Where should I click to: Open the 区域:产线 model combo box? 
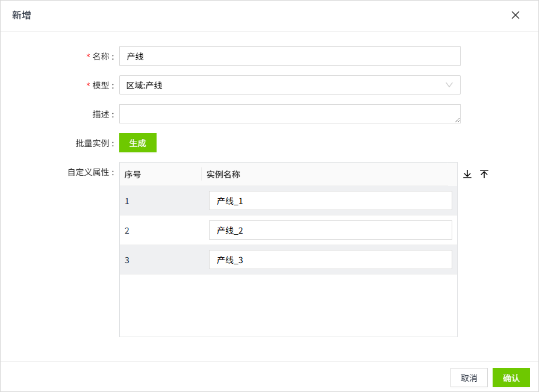click(290, 85)
